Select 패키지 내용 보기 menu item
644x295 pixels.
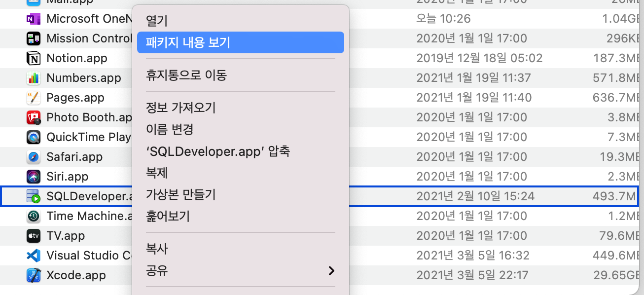(x=241, y=42)
